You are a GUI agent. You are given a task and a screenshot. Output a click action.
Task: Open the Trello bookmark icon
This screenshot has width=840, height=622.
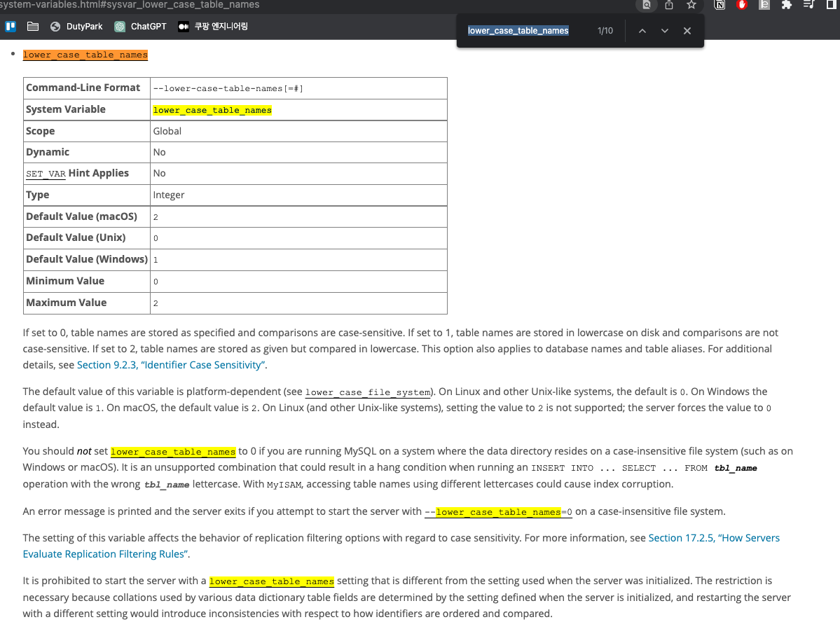click(x=11, y=26)
